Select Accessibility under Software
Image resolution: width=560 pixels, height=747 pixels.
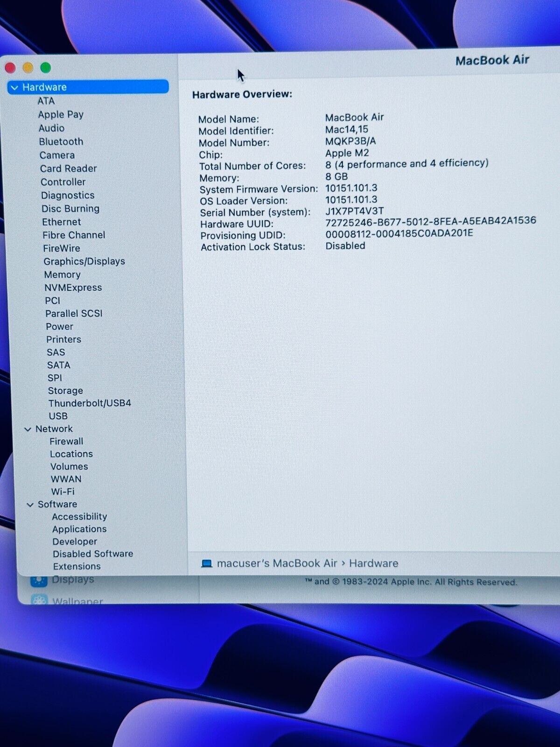click(79, 517)
